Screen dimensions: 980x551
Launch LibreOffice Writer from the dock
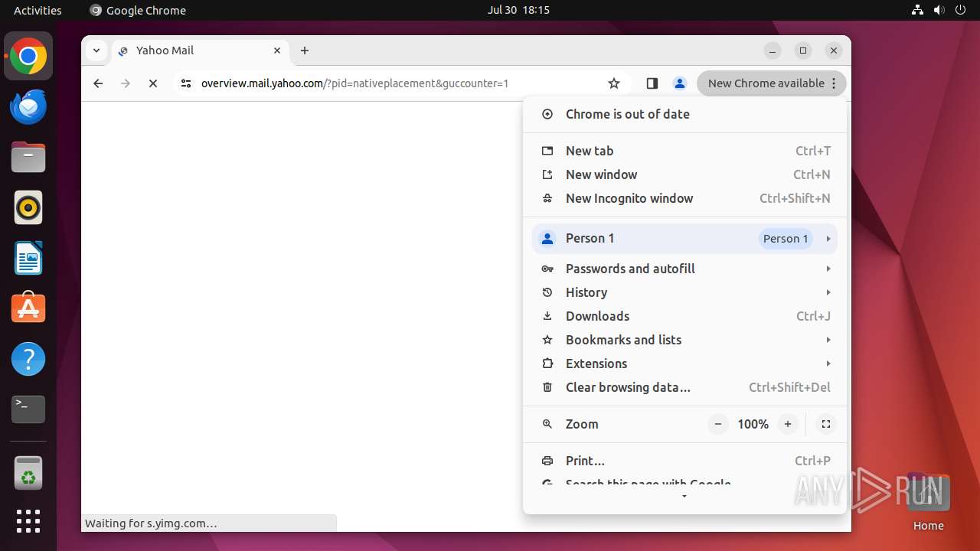pyautogui.click(x=28, y=258)
